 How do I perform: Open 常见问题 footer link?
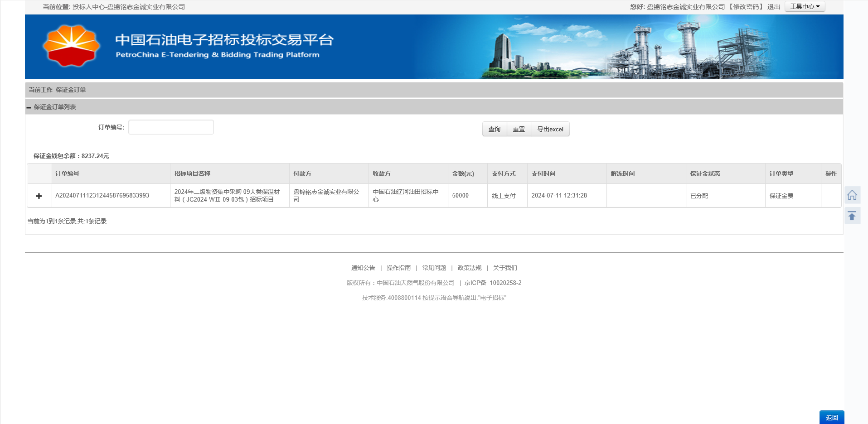click(x=434, y=268)
